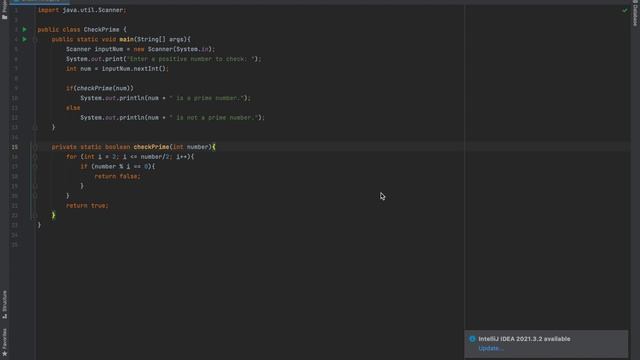The height and width of the screenshot is (360, 640).
Task: Click the fold end marker of main method
Action: pyautogui.click(x=35, y=127)
